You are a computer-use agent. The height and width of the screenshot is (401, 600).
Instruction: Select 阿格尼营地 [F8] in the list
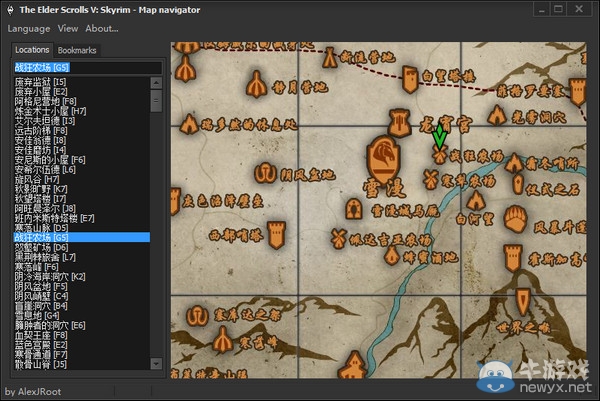pos(82,101)
